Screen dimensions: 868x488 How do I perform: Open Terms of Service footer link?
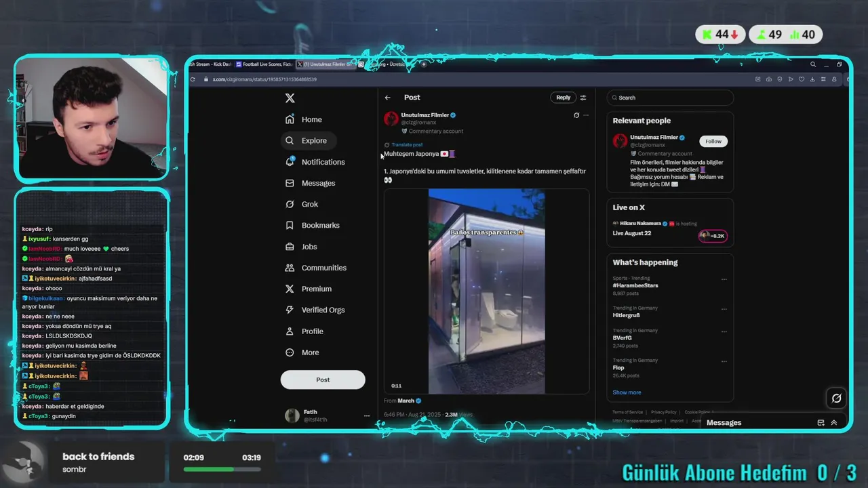click(628, 412)
